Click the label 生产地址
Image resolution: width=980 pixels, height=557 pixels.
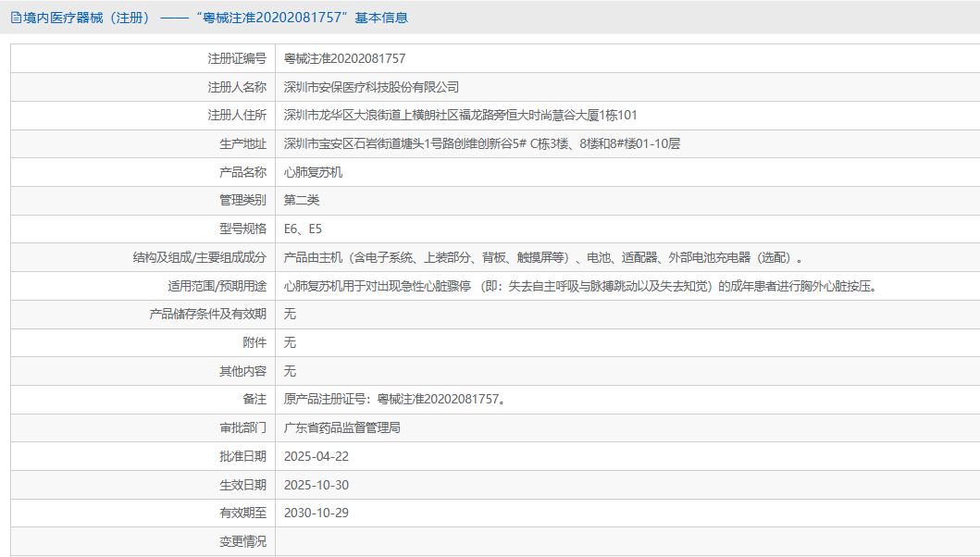coord(242,143)
